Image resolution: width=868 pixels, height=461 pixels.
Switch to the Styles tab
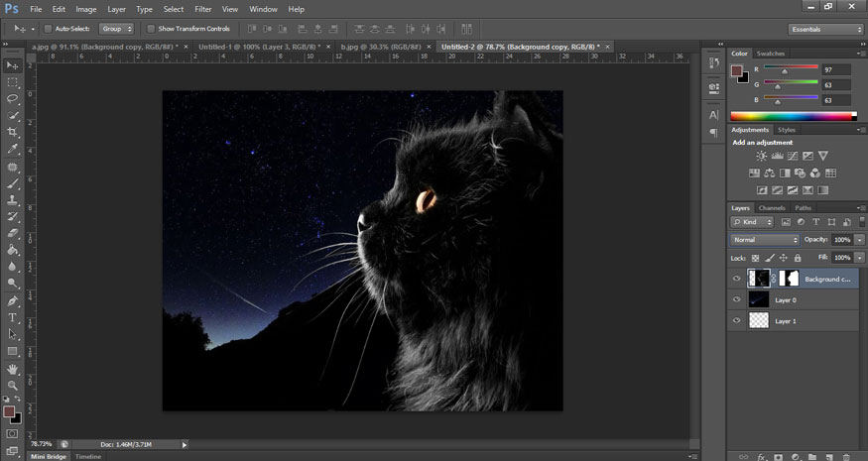click(x=786, y=130)
